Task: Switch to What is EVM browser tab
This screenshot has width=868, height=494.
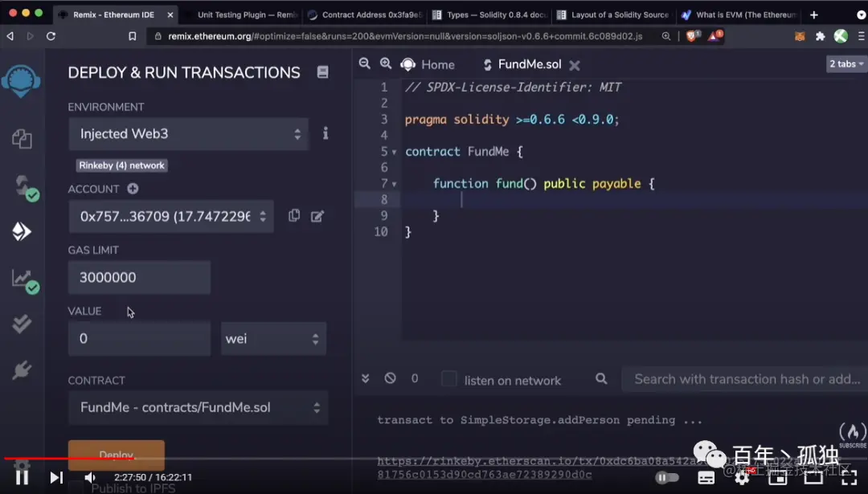Action: [739, 15]
